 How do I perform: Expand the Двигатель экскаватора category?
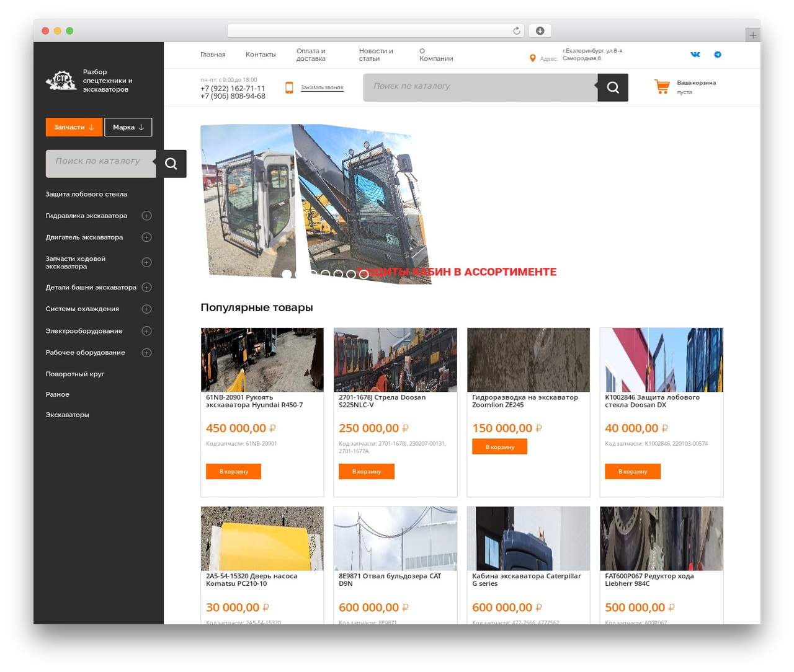(146, 237)
